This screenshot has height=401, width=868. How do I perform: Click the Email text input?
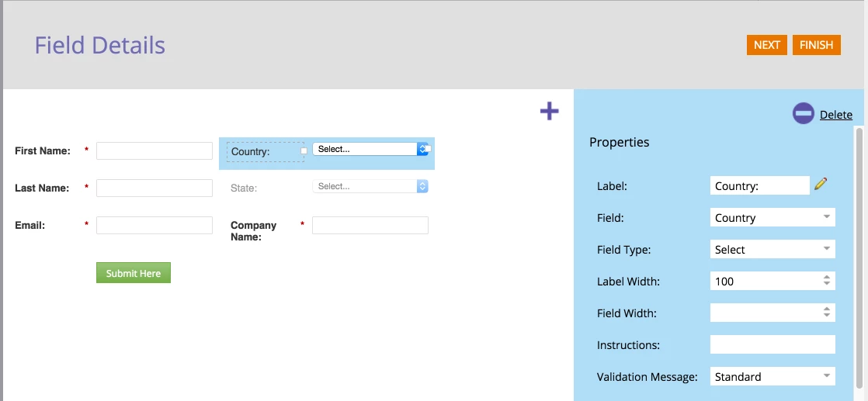(155, 225)
